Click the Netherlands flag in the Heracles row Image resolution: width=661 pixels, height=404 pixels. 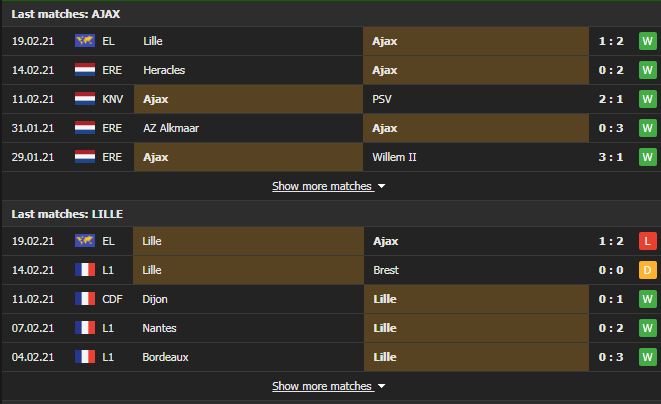85,70
